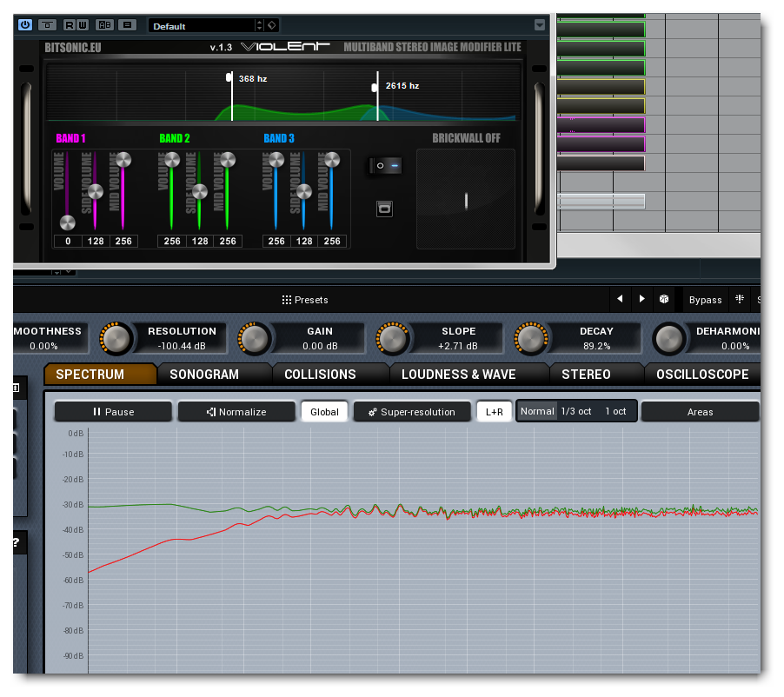Enable Write automation (W) button
The image size is (784, 697).
point(83,24)
